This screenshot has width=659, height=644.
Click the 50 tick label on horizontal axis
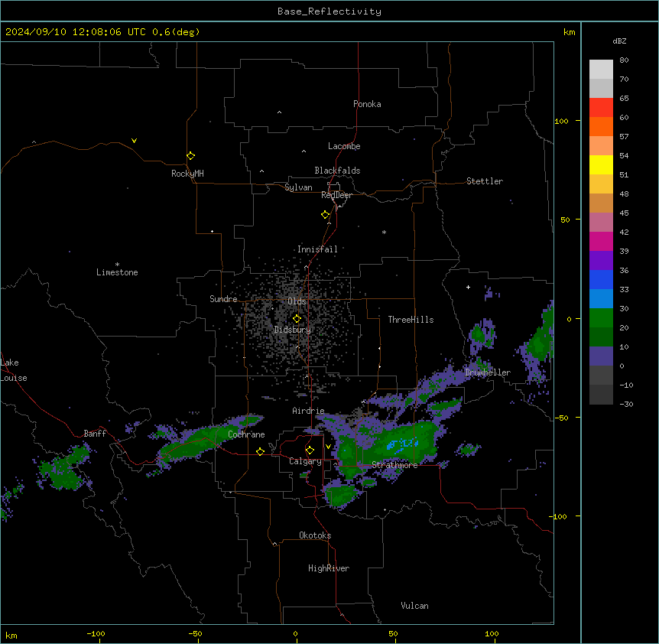point(393,633)
